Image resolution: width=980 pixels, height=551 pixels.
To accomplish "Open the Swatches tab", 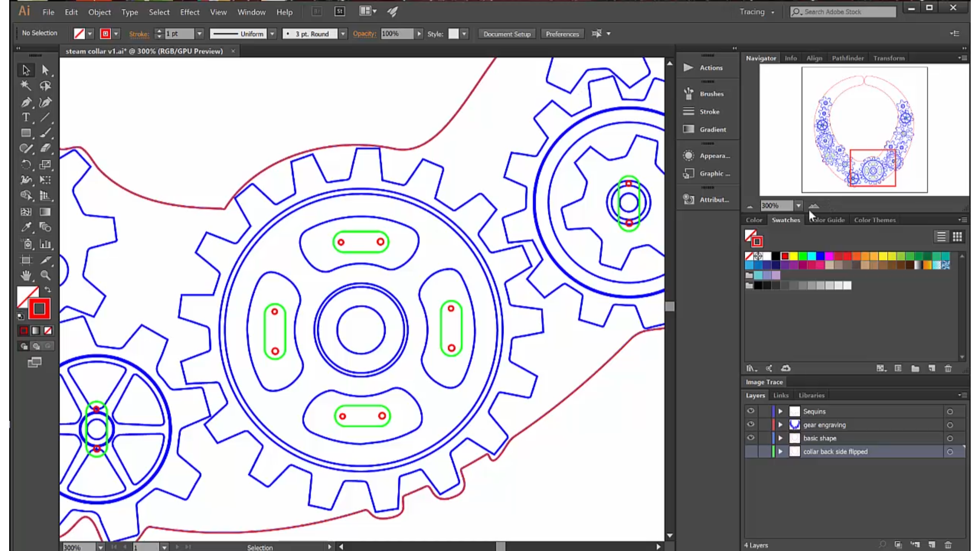I will click(786, 220).
